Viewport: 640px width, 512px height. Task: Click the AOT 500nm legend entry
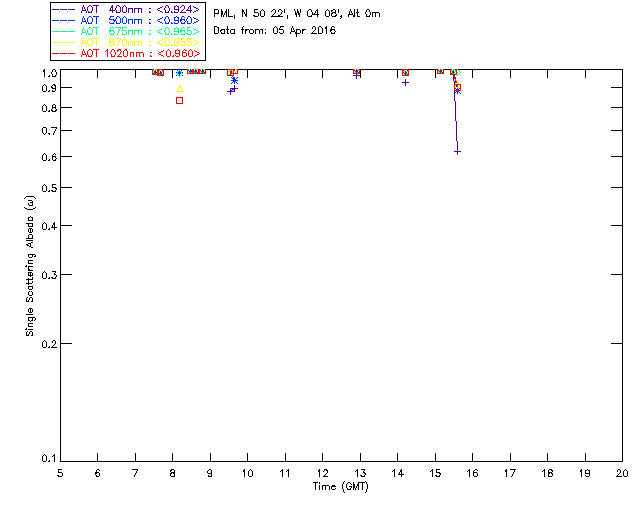(126, 20)
